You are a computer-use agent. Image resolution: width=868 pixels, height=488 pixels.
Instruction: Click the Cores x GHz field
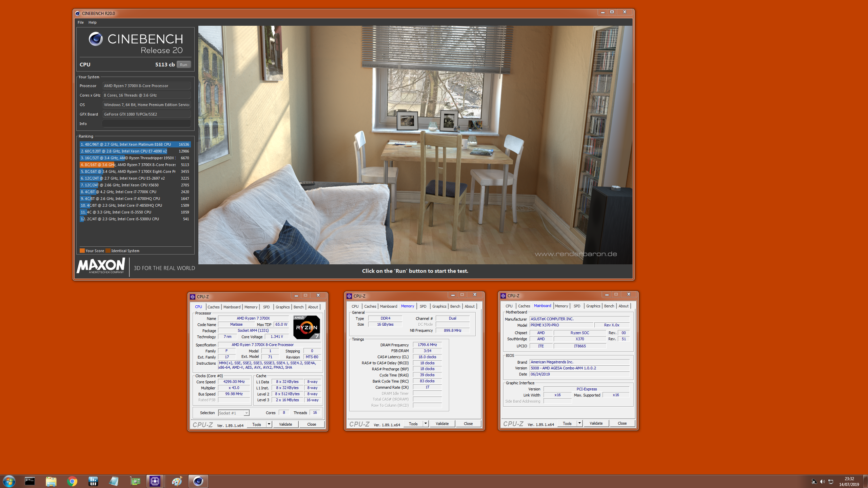coord(146,95)
